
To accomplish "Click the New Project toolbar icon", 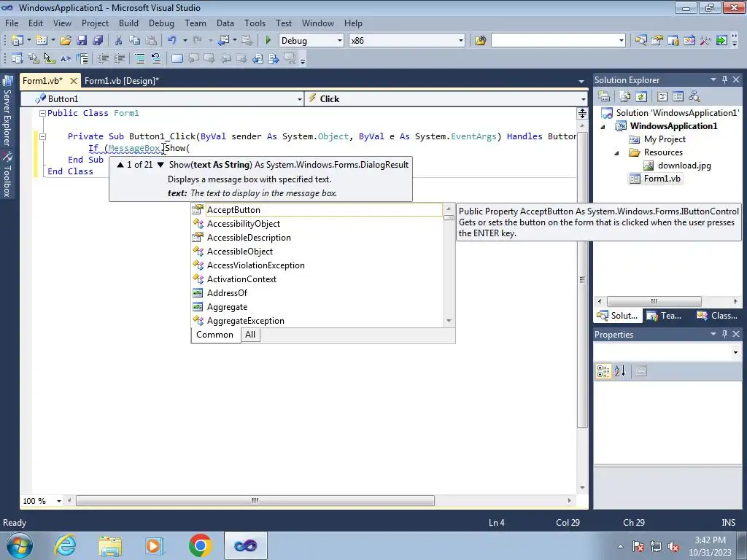I will [x=18, y=41].
